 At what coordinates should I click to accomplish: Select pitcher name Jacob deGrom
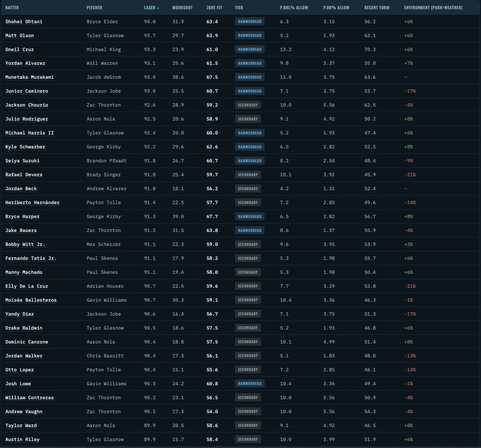[104, 77]
